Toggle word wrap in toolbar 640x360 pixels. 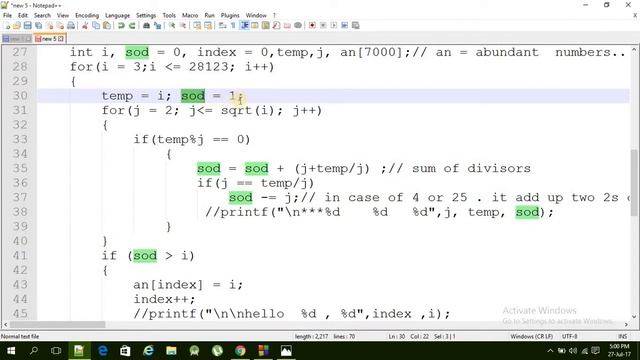coord(222,25)
